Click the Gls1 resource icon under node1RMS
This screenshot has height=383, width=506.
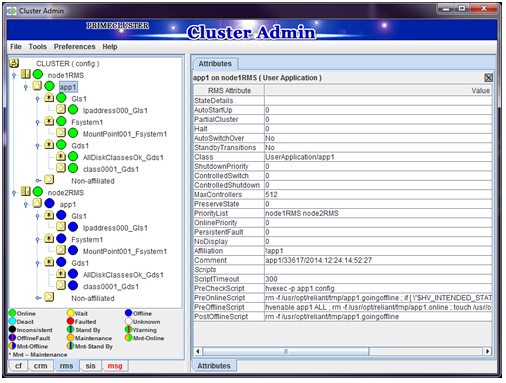(49, 98)
